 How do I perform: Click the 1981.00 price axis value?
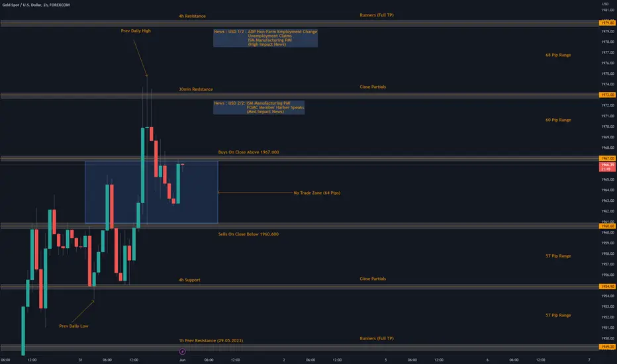pos(608,10)
